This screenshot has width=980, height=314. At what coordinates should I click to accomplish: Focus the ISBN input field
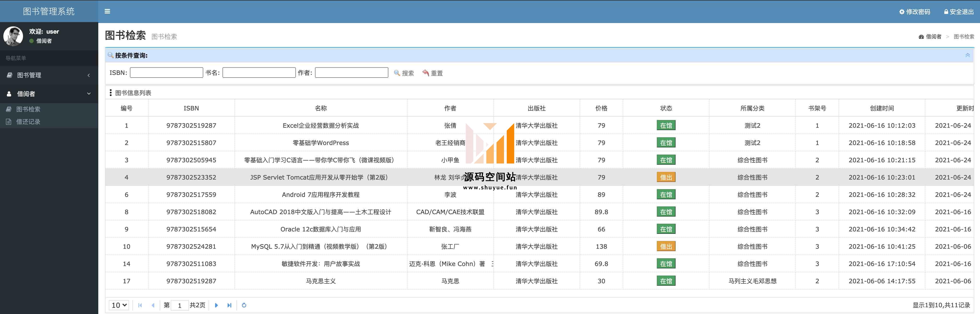tap(166, 72)
